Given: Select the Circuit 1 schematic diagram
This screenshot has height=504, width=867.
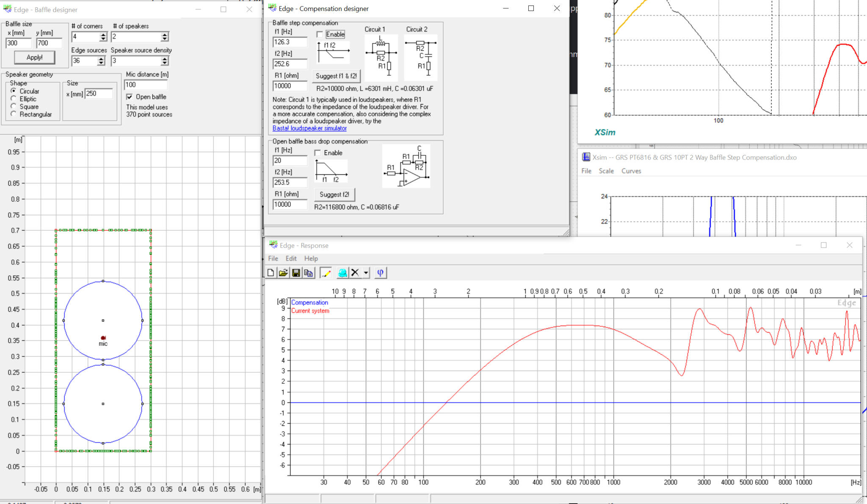Looking at the screenshot, I should point(381,58).
